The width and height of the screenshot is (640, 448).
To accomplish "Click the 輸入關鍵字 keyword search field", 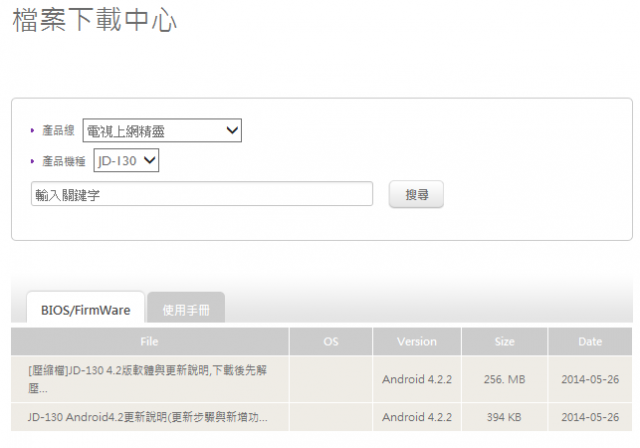I will click(202, 194).
